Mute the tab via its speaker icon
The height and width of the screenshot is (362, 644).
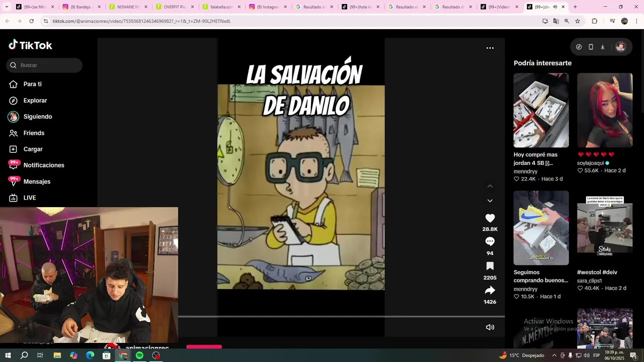click(x=555, y=7)
